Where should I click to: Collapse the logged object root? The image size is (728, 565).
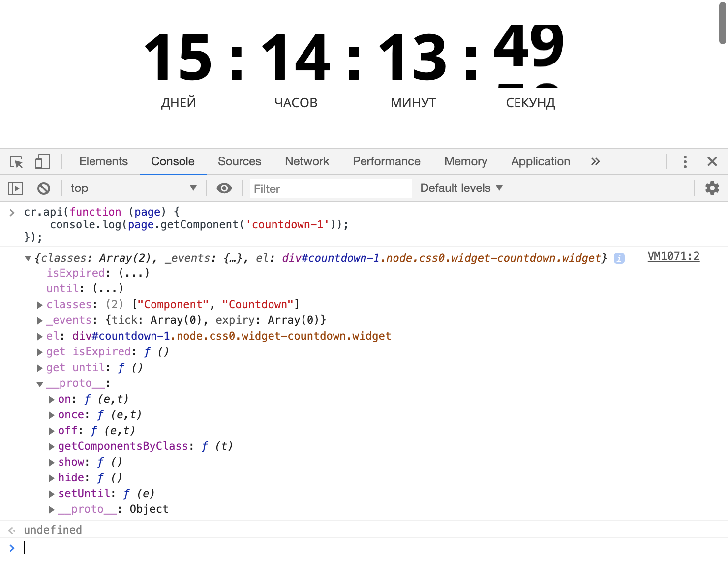[28, 258]
